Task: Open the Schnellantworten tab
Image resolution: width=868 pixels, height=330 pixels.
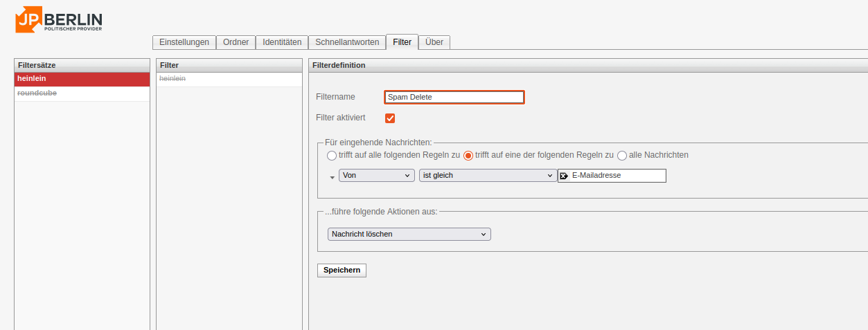Action: click(347, 42)
